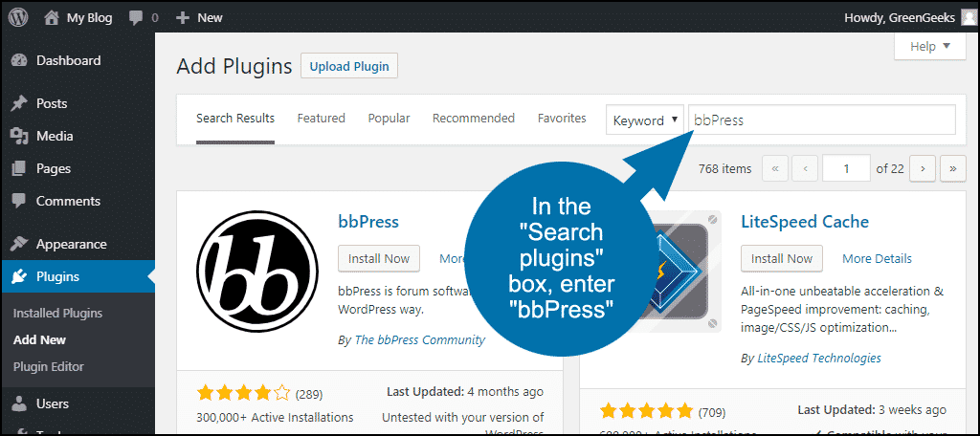Click the WordPress logo icon

(18, 17)
